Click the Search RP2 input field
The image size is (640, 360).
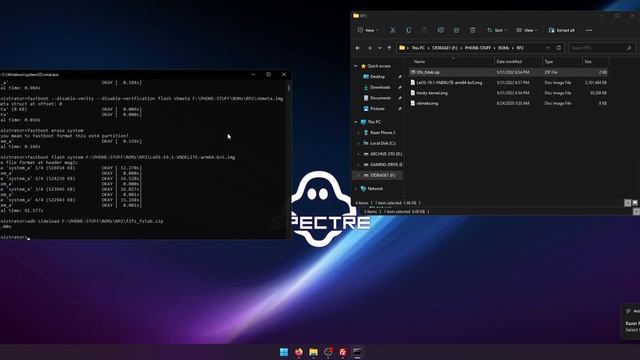tap(602, 48)
